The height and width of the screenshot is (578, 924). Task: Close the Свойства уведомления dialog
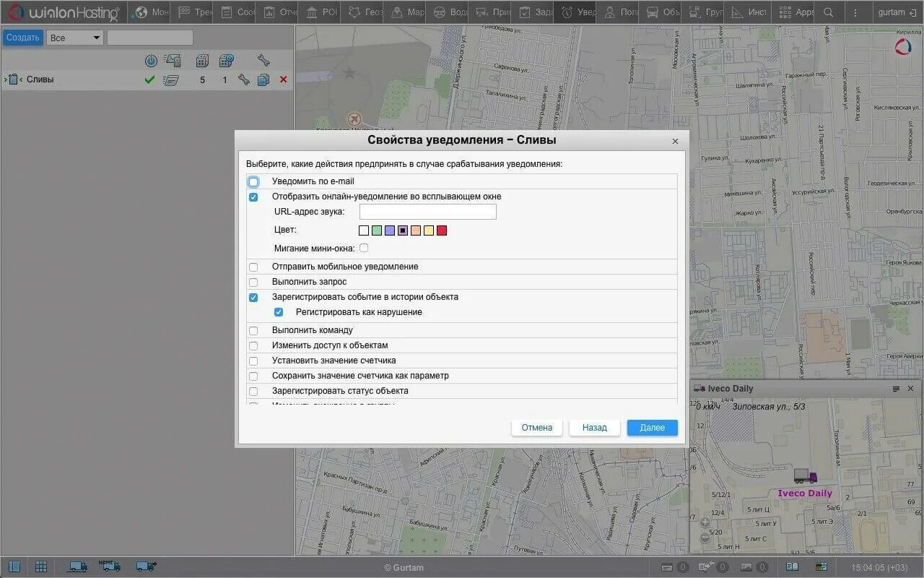click(x=676, y=142)
